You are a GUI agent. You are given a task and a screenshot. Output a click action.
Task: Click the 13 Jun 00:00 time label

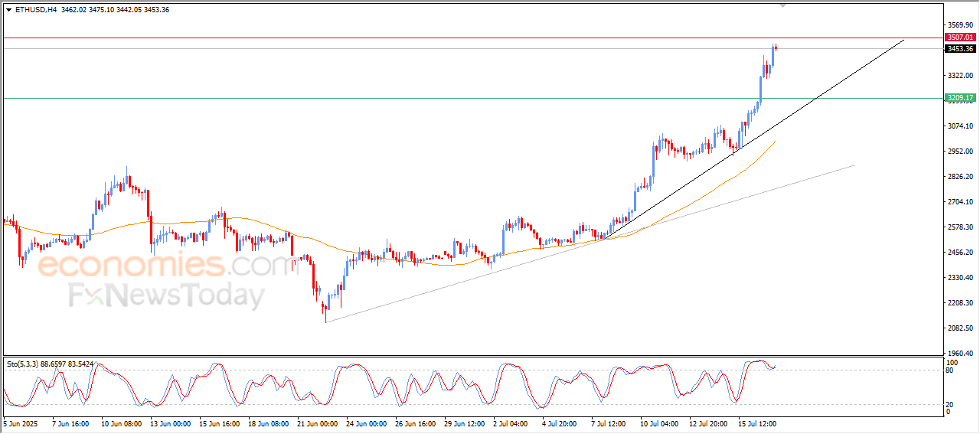(x=170, y=423)
